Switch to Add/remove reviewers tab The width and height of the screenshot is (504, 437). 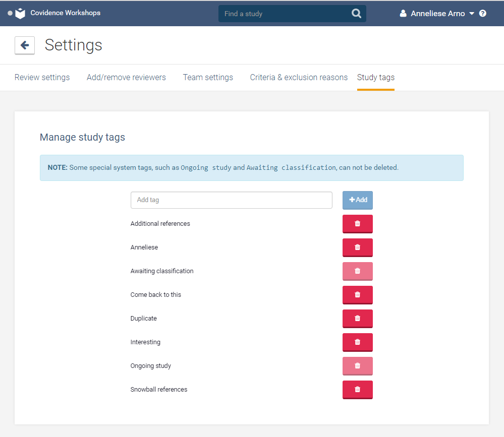126,78
